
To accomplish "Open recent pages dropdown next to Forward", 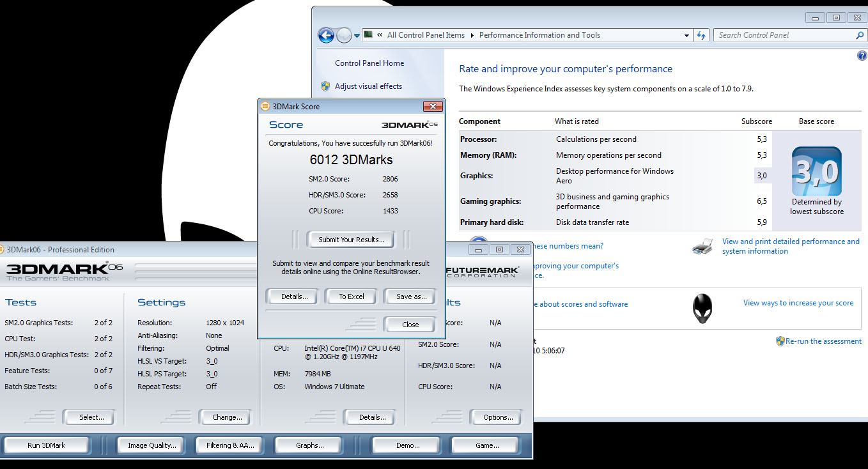I will click(x=357, y=36).
